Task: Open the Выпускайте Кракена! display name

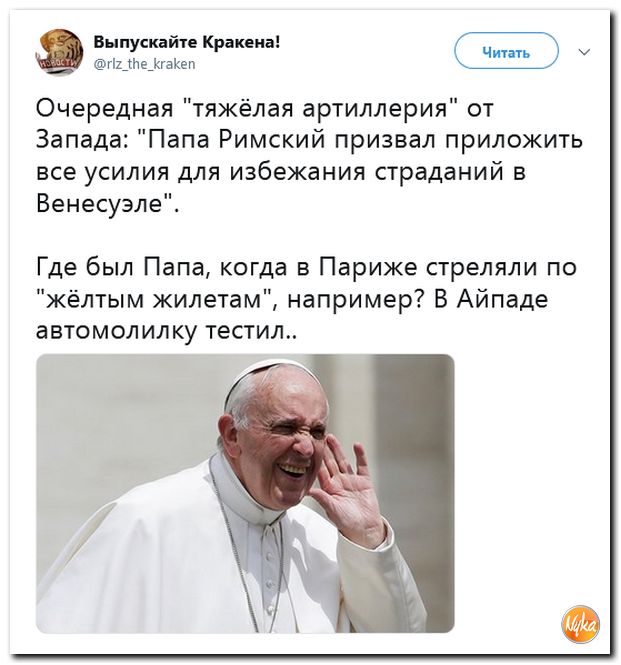Action: (186, 42)
